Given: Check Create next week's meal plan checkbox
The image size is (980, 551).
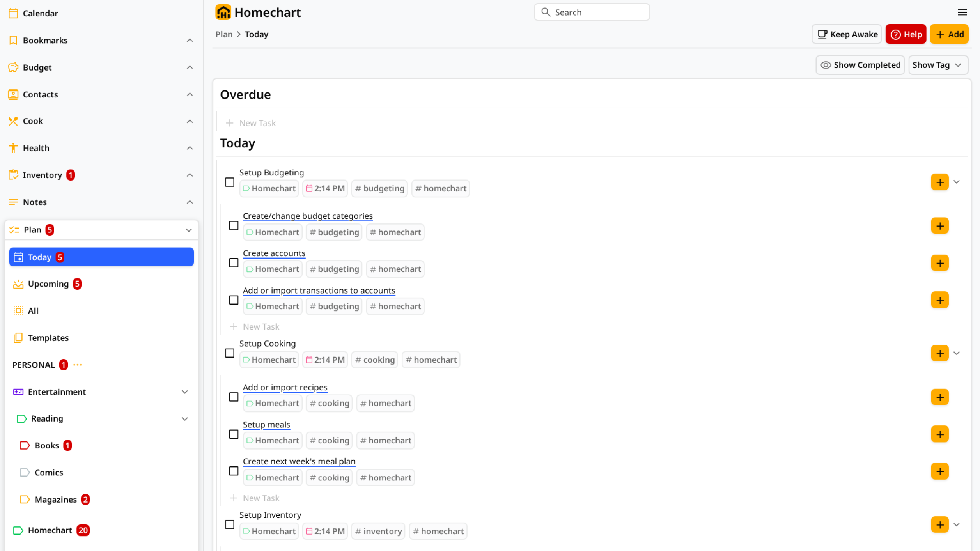Looking at the screenshot, I should pos(234,471).
